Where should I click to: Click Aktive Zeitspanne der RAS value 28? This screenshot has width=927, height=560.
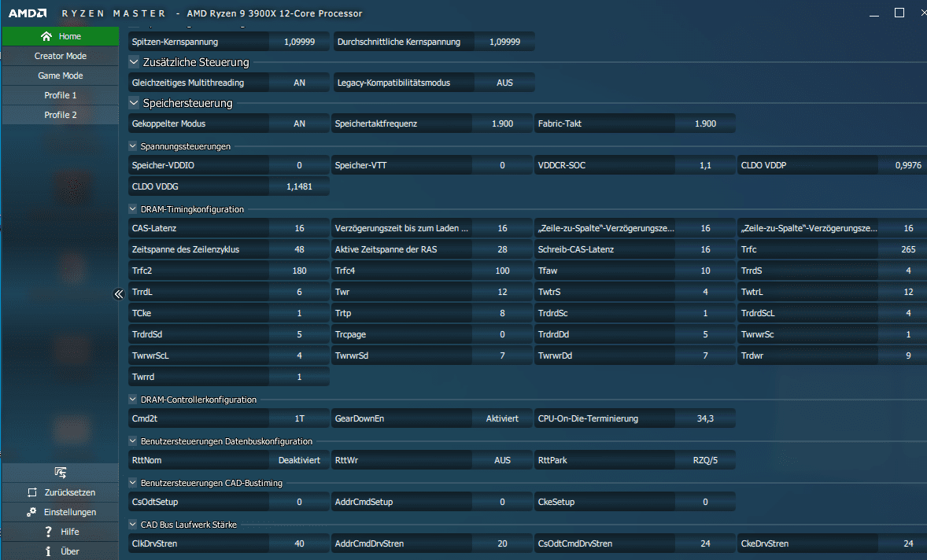[x=502, y=249]
